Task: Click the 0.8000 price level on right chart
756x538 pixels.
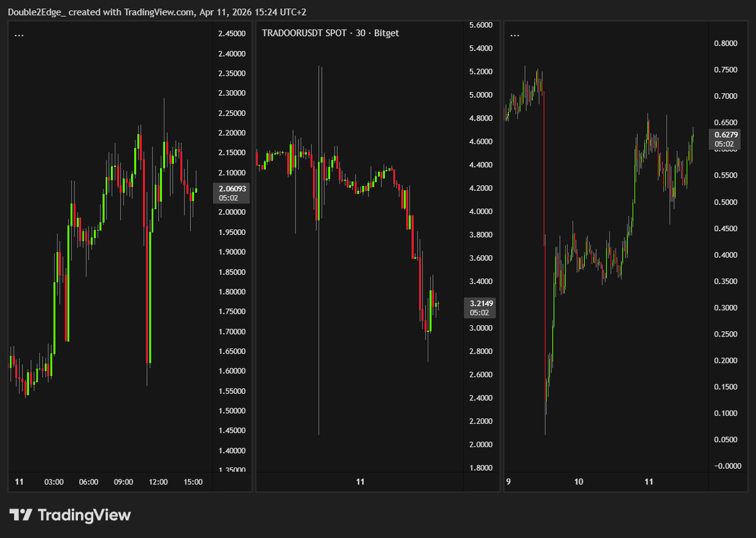Action: [x=726, y=43]
